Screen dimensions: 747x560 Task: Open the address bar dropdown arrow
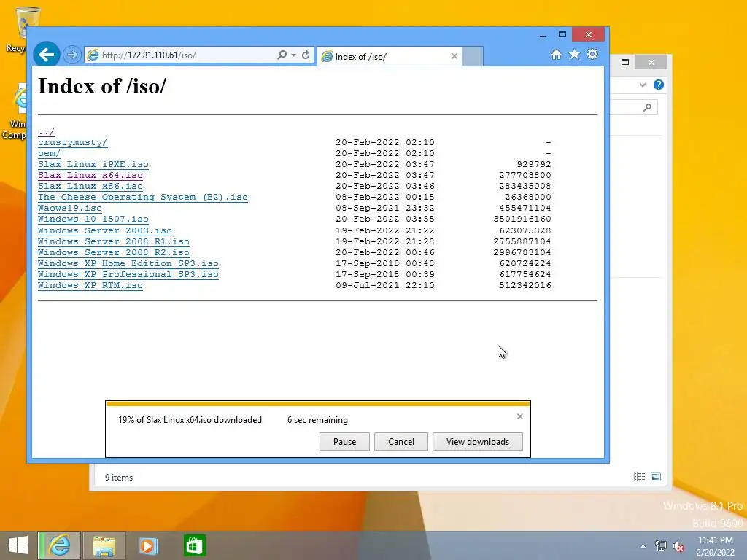coord(293,55)
